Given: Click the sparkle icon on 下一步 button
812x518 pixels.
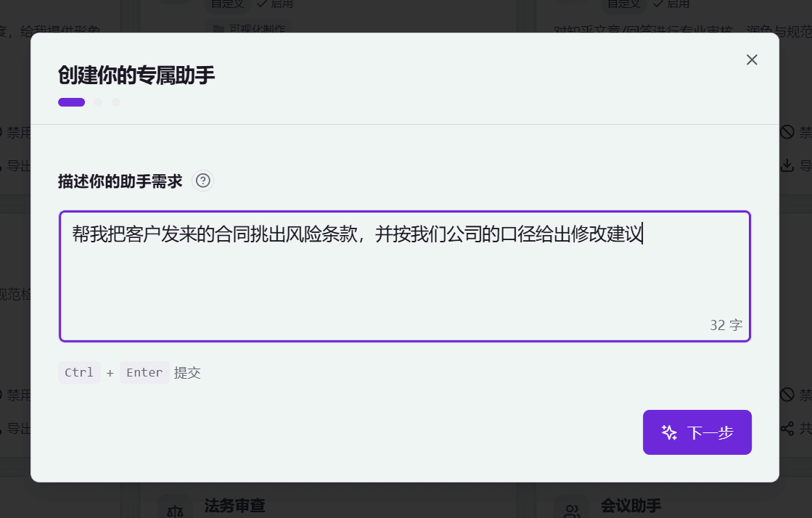Looking at the screenshot, I should (669, 432).
